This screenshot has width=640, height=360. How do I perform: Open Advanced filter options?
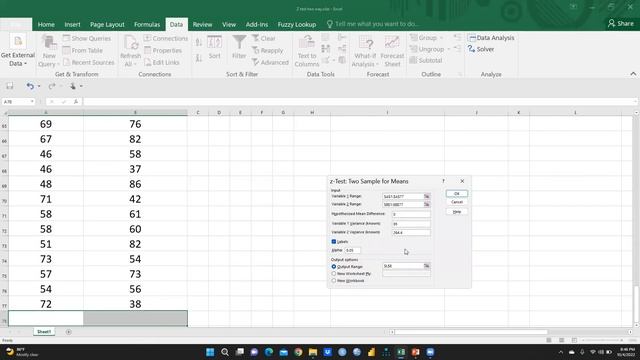(x=270, y=62)
